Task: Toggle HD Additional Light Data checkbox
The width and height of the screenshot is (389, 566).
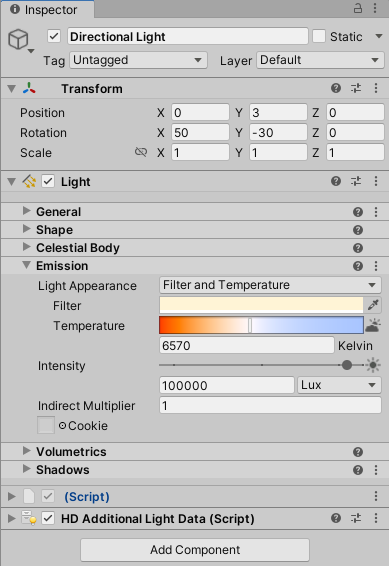Action: (x=48, y=518)
